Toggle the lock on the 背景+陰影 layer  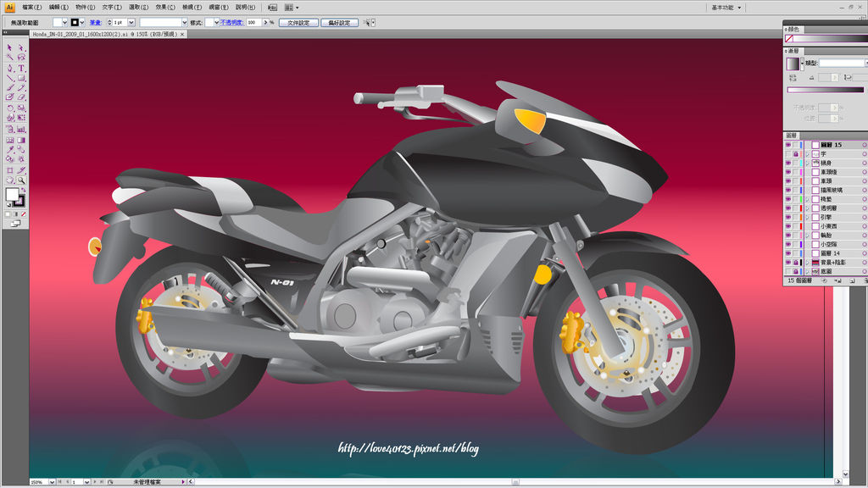tap(798, 263)
